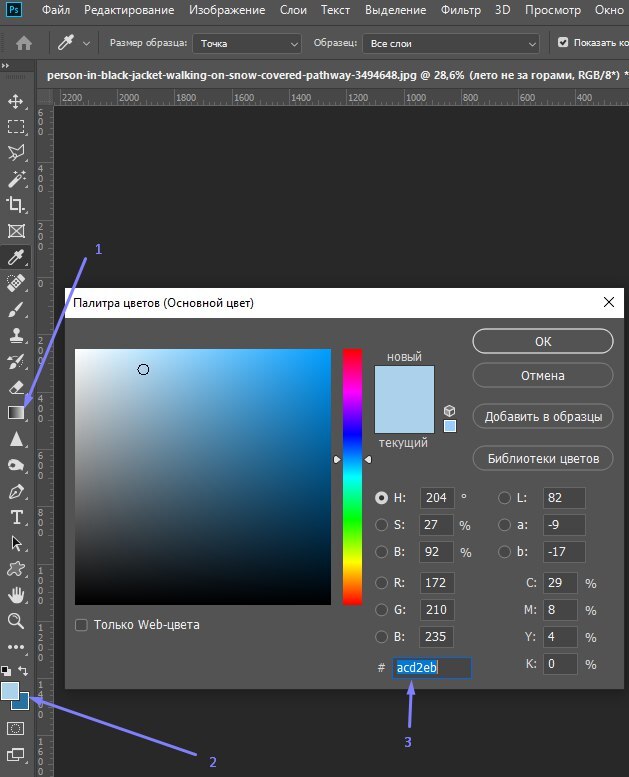Select the S saturation radio button
This screenshot has width=629, height=777.
click(x=381, y=525)
